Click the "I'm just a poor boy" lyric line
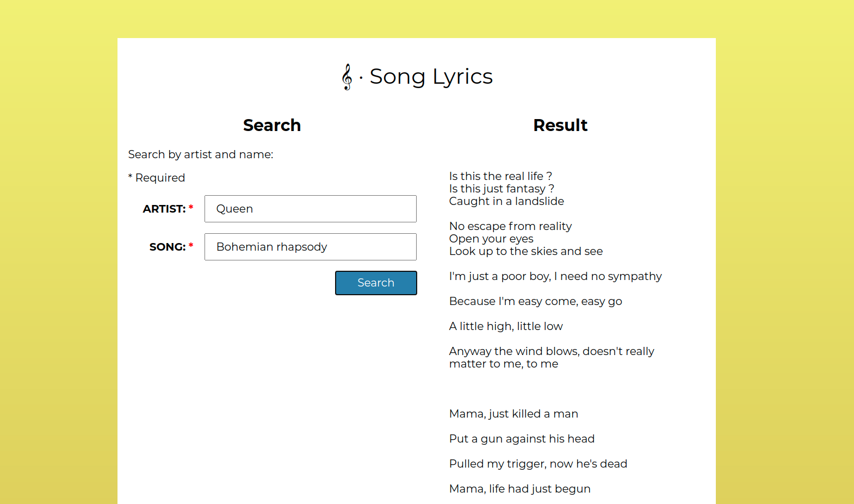854x504 pixels. (555, 276)
